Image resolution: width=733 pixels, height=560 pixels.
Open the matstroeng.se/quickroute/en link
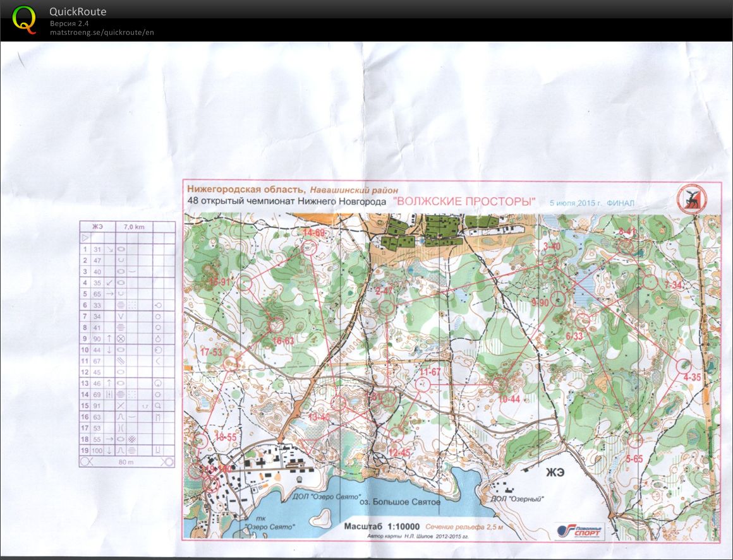[102, 32]
